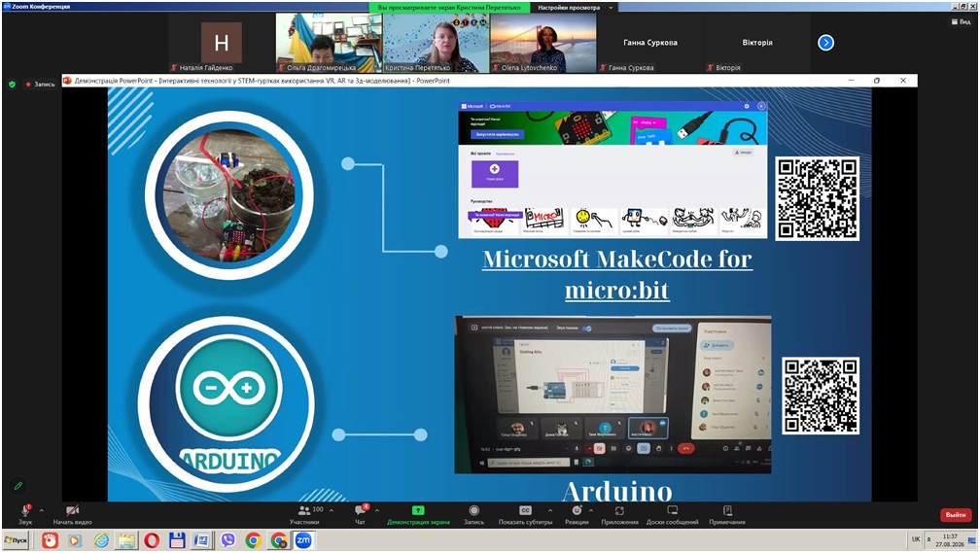Switch UK keyboard language indicator
Image resolution: width=980 pixels, height=553 pixels.
[x=916, y=539]
